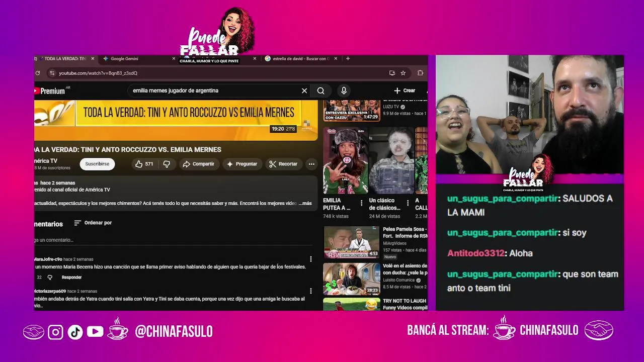The height and width of the screenshot is (362, 644).
Task: Clear the YouTube search text
Action: point(304,91)
